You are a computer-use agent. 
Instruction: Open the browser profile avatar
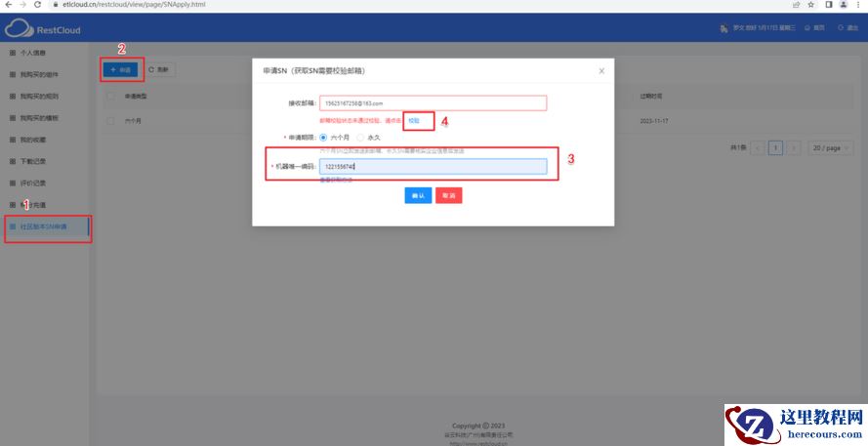pyautogui.click(x=844, y=5)
